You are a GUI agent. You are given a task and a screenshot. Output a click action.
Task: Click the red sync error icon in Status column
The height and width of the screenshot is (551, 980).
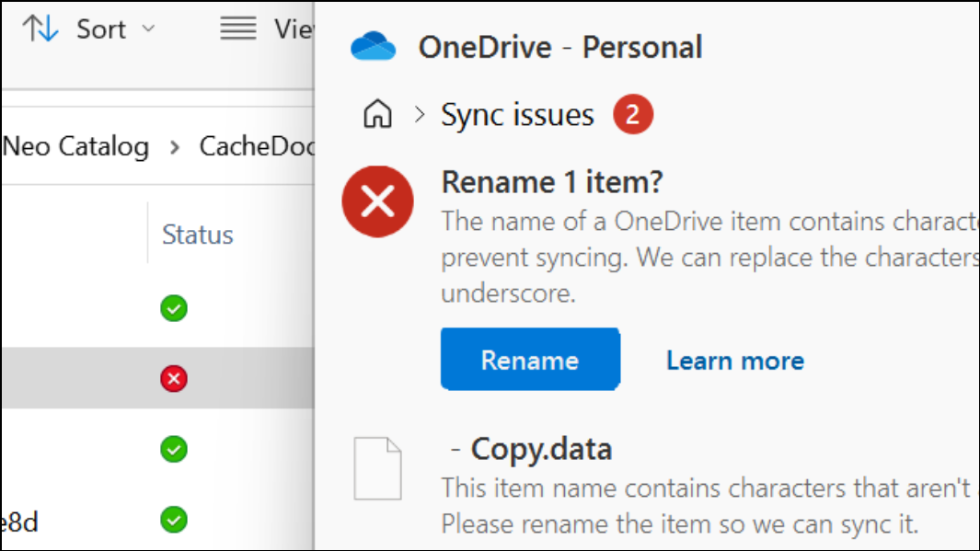[172, 378]
